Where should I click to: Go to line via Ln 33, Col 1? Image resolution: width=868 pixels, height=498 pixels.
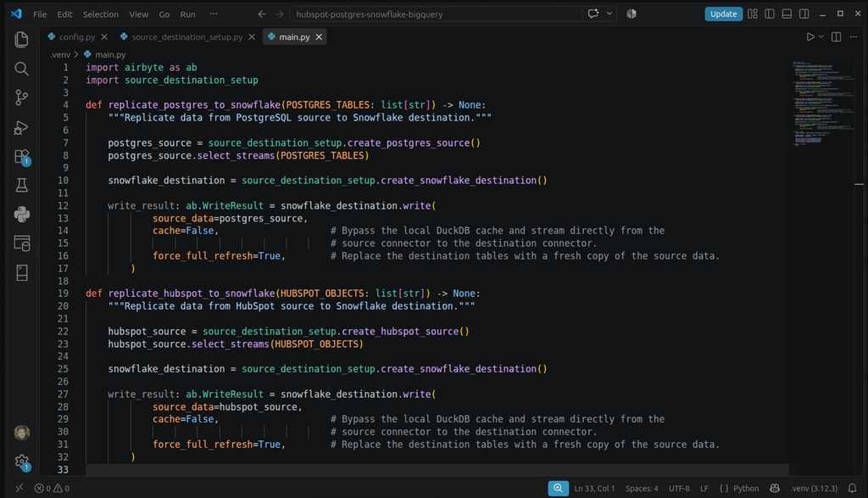(594, 488)
